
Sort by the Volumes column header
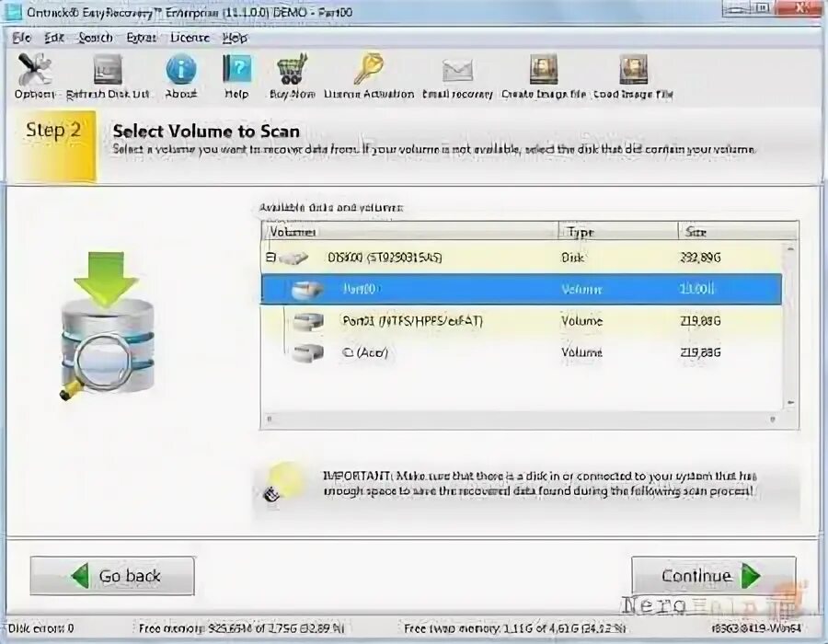[409, 232]
